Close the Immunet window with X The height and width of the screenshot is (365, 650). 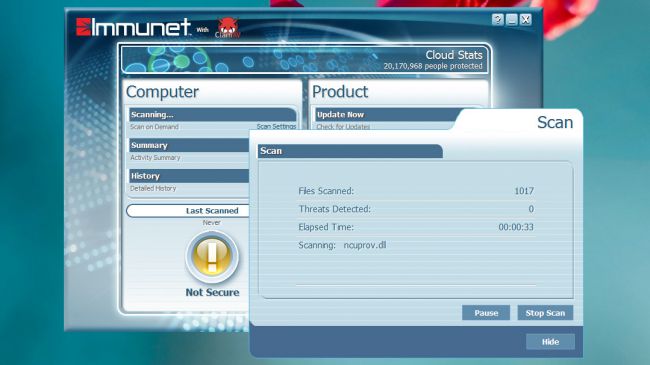pyautogui.click(x=526, y=19)
